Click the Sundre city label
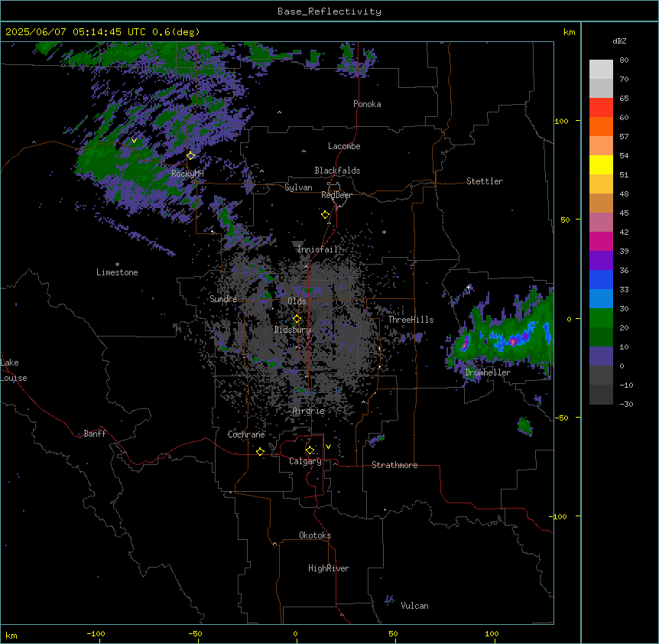This screenshot has width=659, height=644. 223,299
